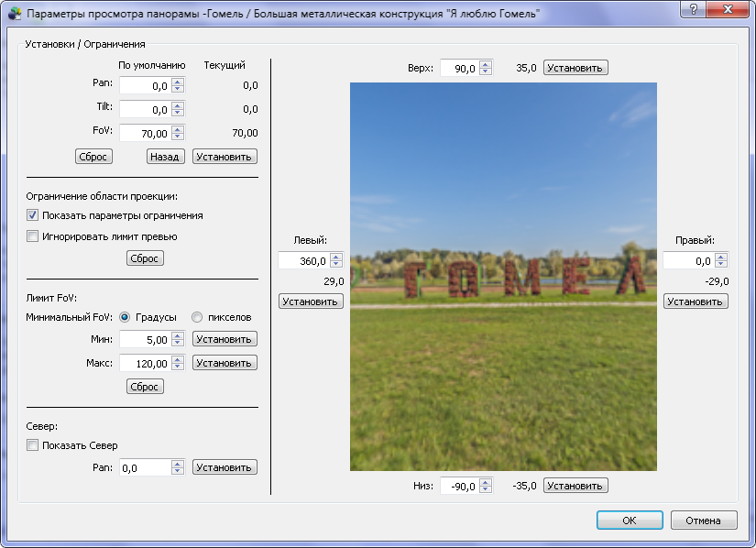Decrease 'Верх' limit with spinner down arrow
756x548 pixels.
[486, 71]
